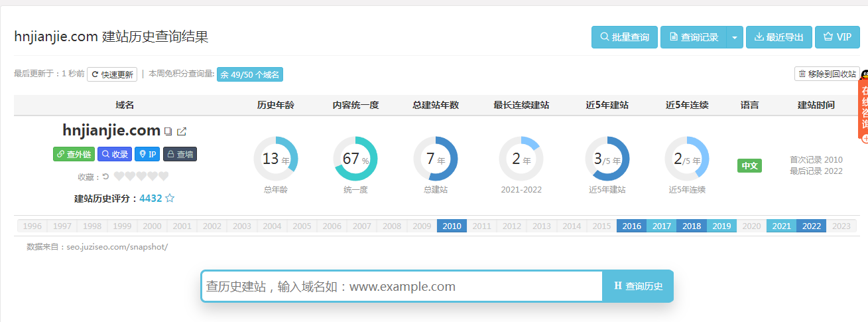This screenshot has height=322, width=868.
Task: Click the 67% content consistency chart
Action: [x=355, y=159]
